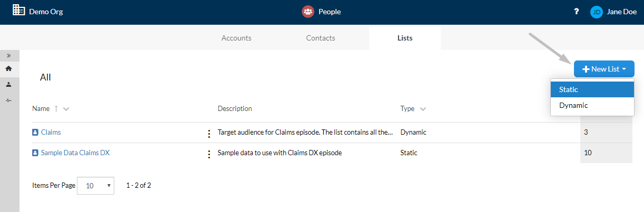Expand the left sidebar with double chevron
This screenshot has height=212, width=644.
pos(8,55)
